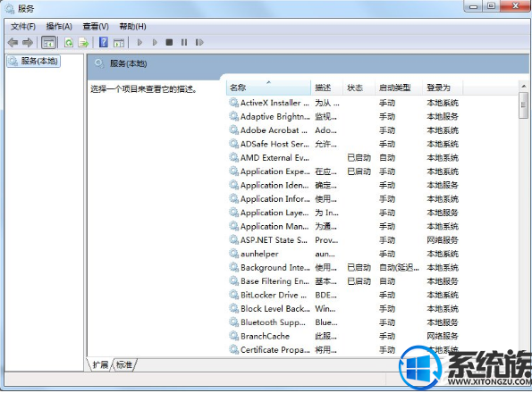
Task: Select the aunhelper service row
Action: (x=344, y=254)
